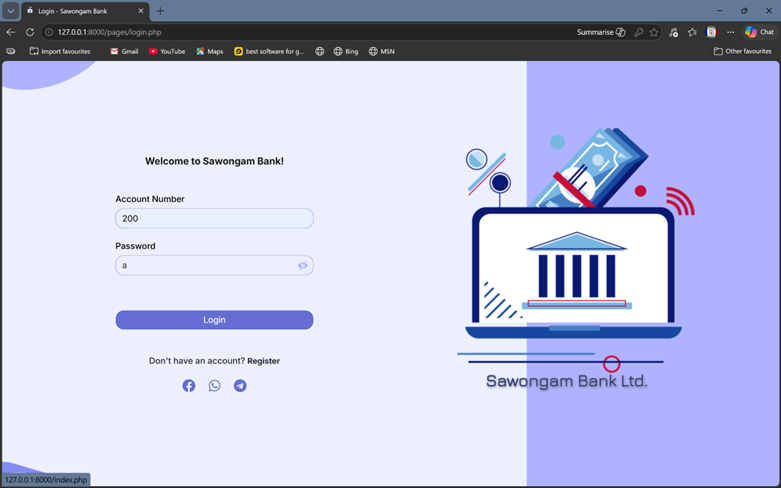Open browser settings and more menu

click(x=731, y=32)
